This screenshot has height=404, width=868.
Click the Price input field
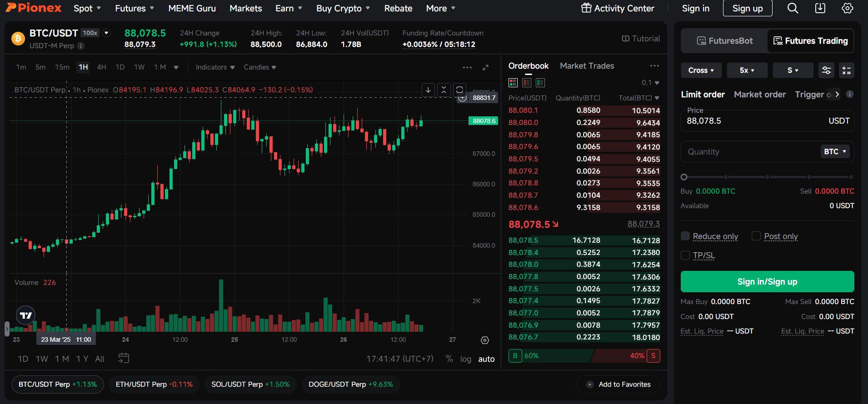(767, 121)
